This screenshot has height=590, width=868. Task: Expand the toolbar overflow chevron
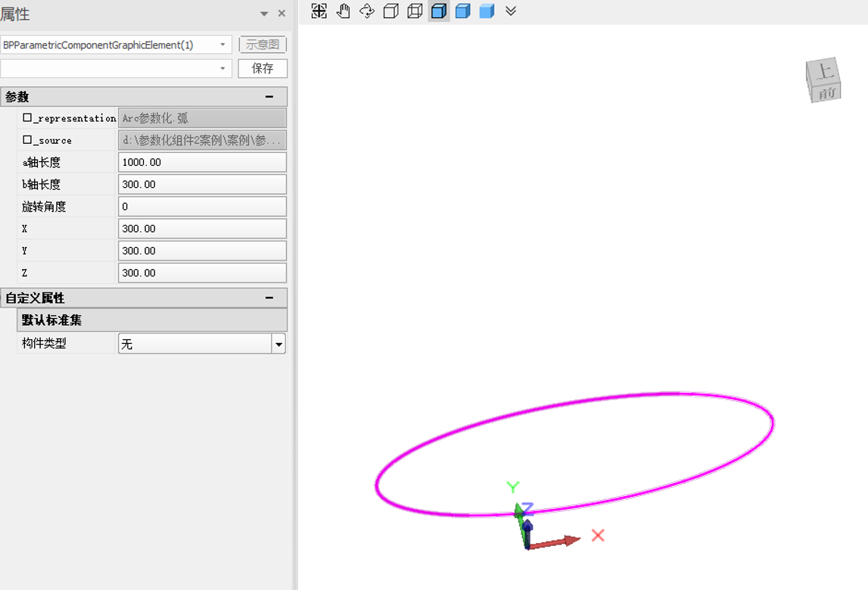coord(511,11)
